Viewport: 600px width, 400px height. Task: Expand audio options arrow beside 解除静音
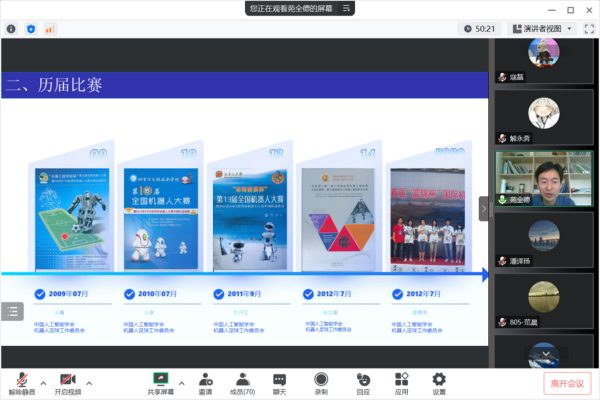(x=43, y=382)
